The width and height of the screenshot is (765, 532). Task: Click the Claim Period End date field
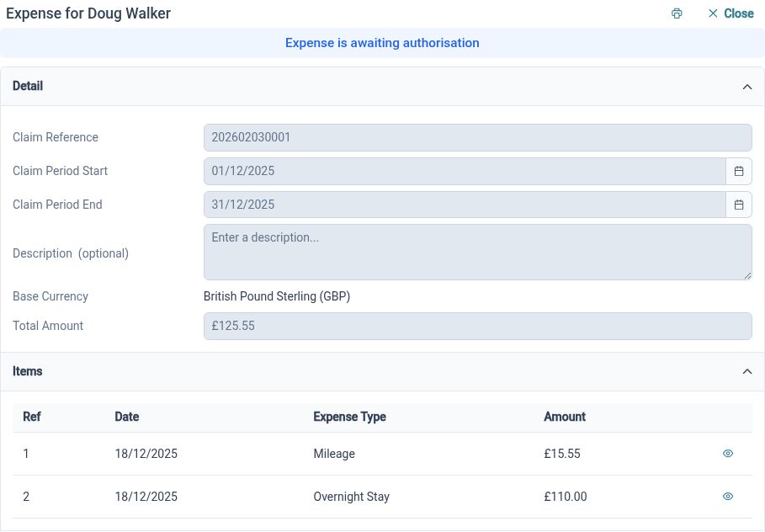coord(465,205)
